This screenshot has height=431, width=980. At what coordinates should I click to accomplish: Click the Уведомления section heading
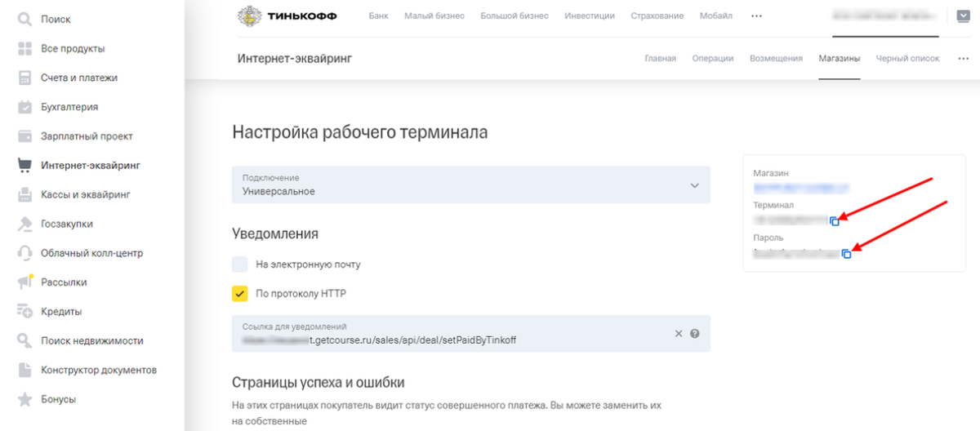[274, 233]
